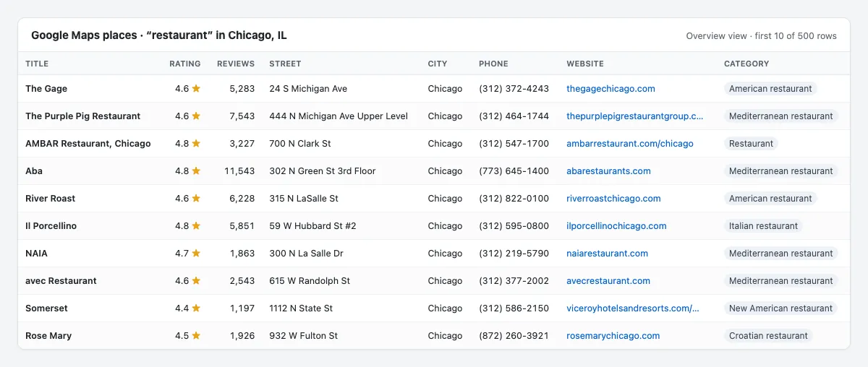868x367 pixels.
Task: Select NAIA title cell
Action: (x=37, y=254)
